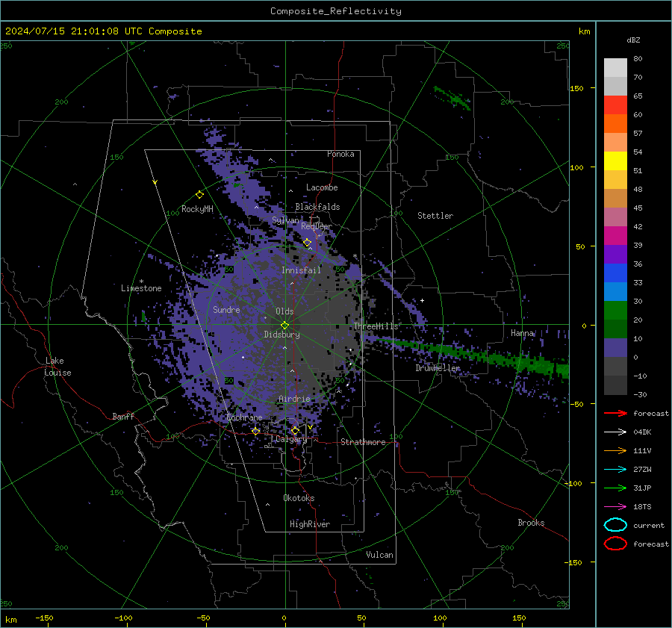Click the Didsbury city label
Screen dimensions: 672x628
pyautogui.click(x=281, y=335)
